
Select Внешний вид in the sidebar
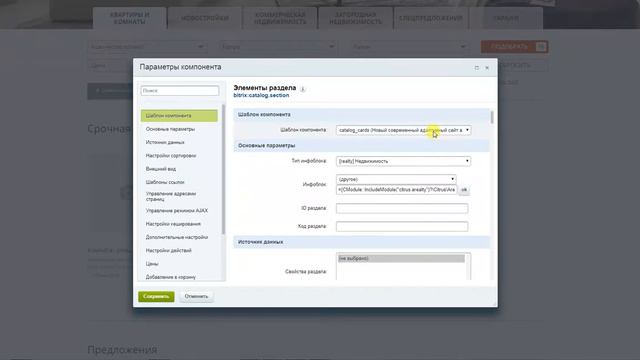click(x=161, y=169)
